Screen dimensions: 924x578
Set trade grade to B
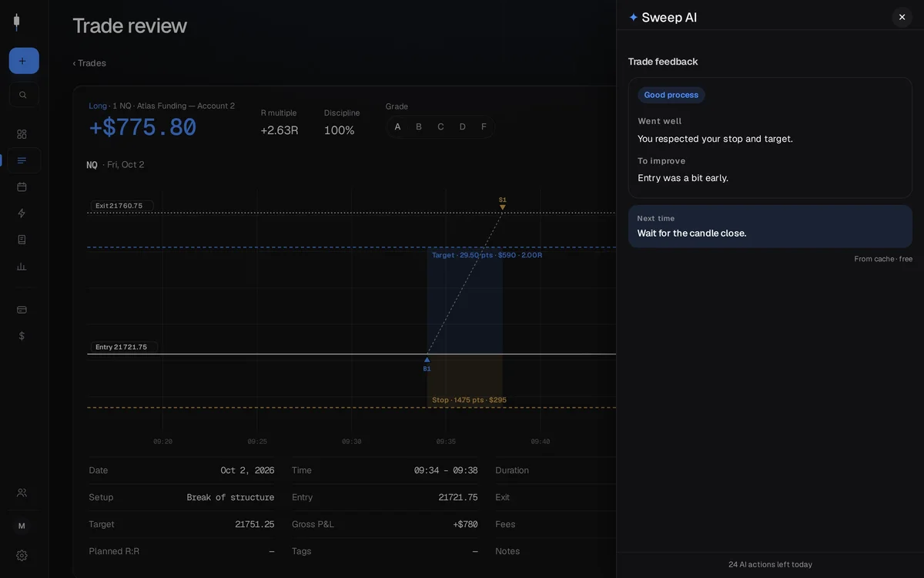coord(419,127)
